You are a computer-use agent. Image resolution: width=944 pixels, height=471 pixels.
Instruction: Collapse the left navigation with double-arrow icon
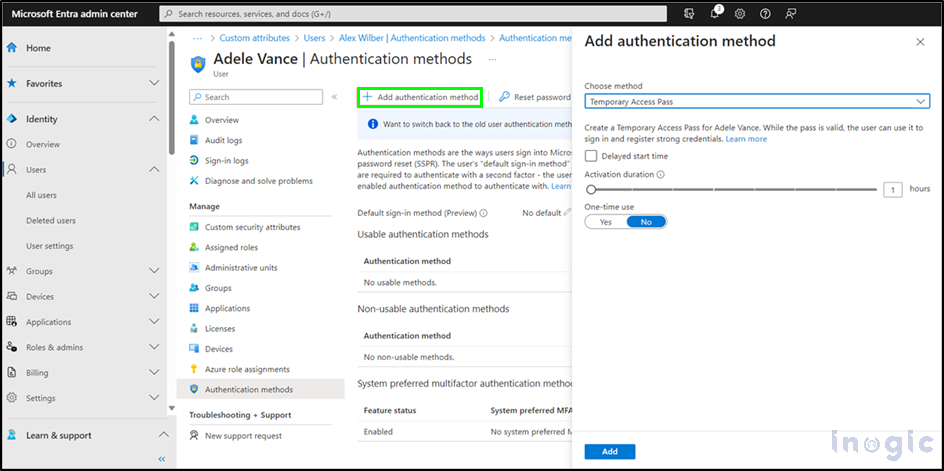point(162,459)
